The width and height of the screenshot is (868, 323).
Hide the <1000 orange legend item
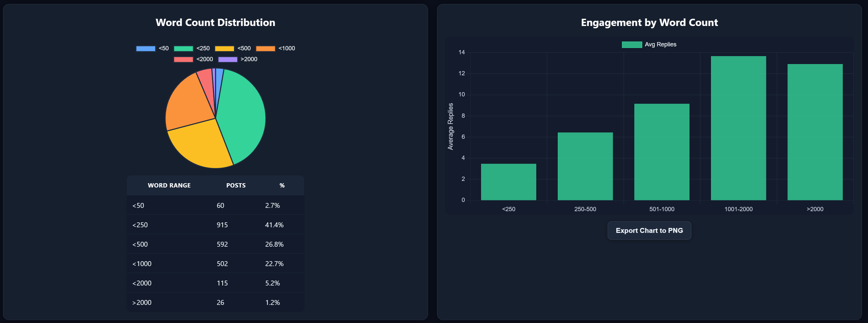point(266,48)
